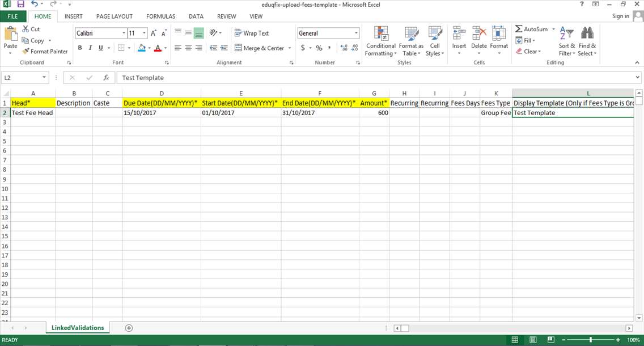Viewport: 644px width, 346px height.
Task: Toggle align text left
Action: pyautogui.click(x=178, y=48)
